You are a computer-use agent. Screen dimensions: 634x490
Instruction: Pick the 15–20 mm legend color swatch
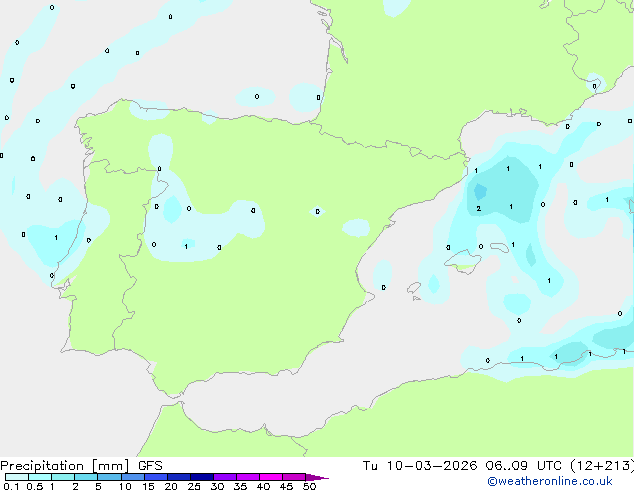(156, 477)
